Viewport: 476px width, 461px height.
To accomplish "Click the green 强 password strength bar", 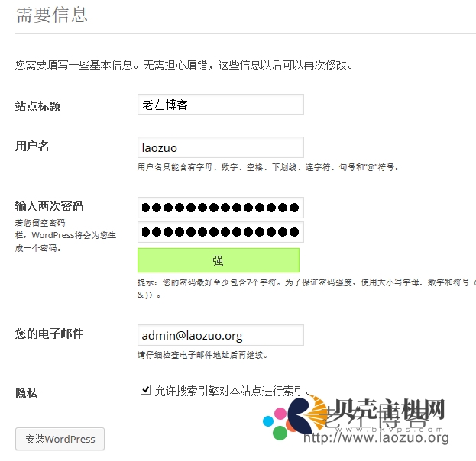I will [x=219, y=260].
